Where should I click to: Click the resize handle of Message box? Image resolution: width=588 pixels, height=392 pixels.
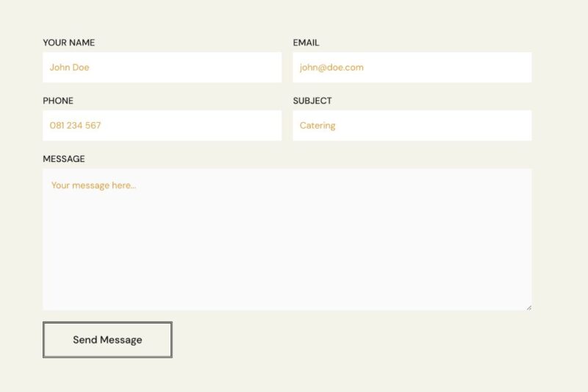[528, 307]
